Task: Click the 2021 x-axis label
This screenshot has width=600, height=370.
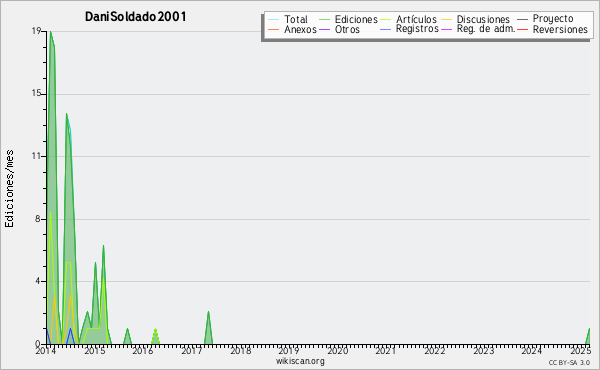Action: [386, 351]
